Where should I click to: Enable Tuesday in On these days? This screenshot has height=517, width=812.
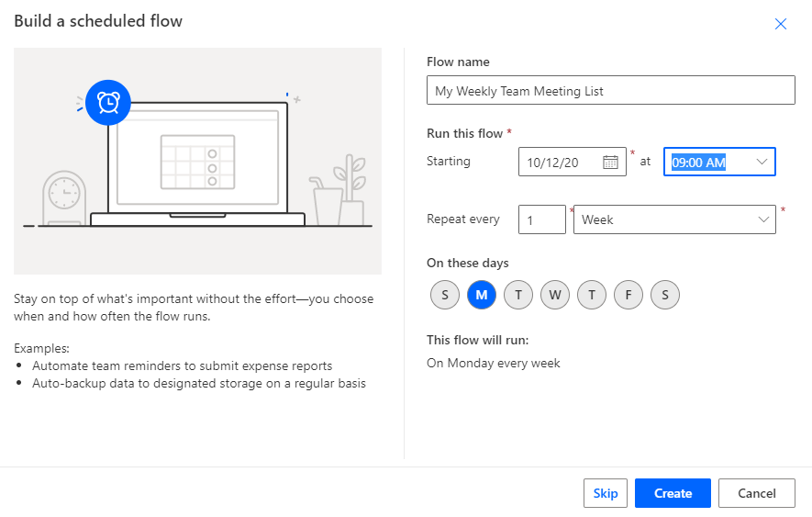[518, 295]
